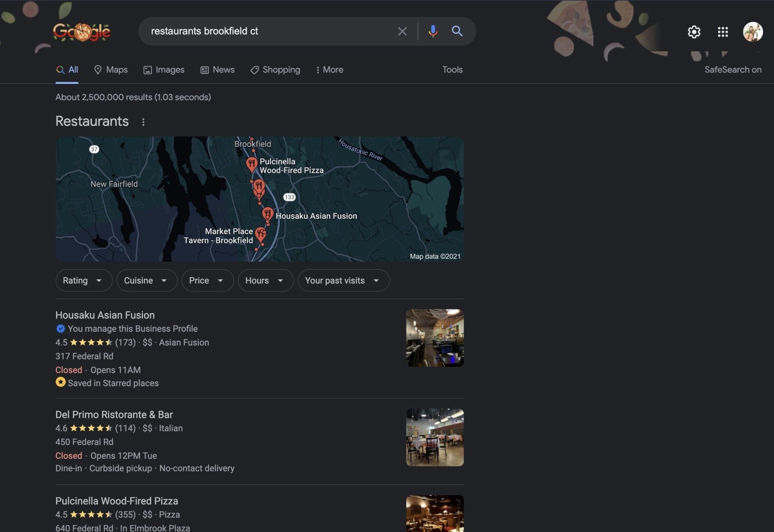
Task: Click the Pulcinella Wood-Fired Pizza map pin
Action: 252,164
